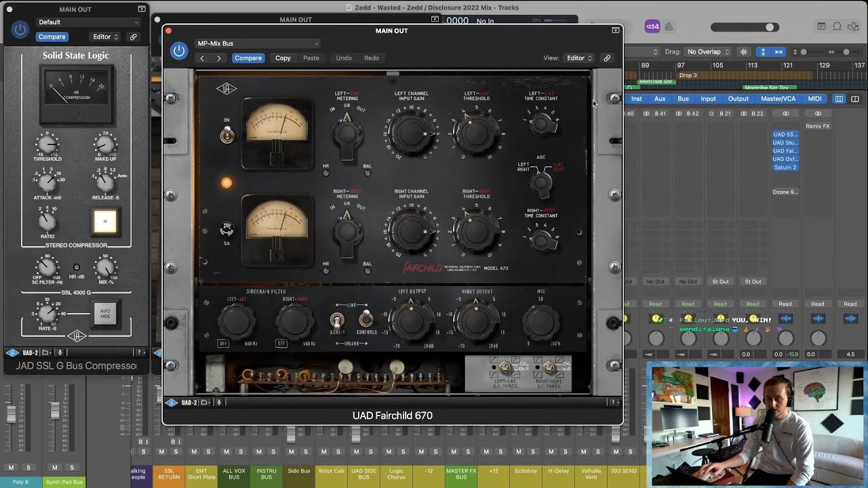The height and width of the screenshot is (488, 868).
Task: Open the Remix FX slot
Action: (818, 126)
